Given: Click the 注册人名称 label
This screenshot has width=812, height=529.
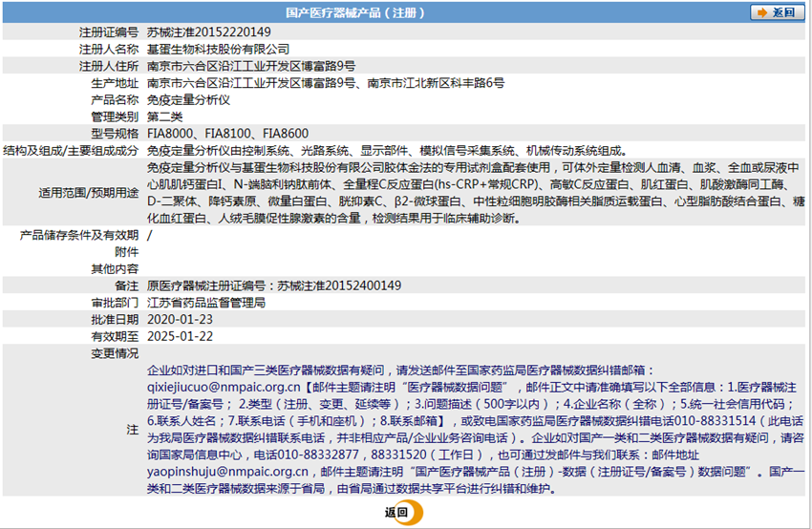Looking at the screenshot, I should coord(109,49).
